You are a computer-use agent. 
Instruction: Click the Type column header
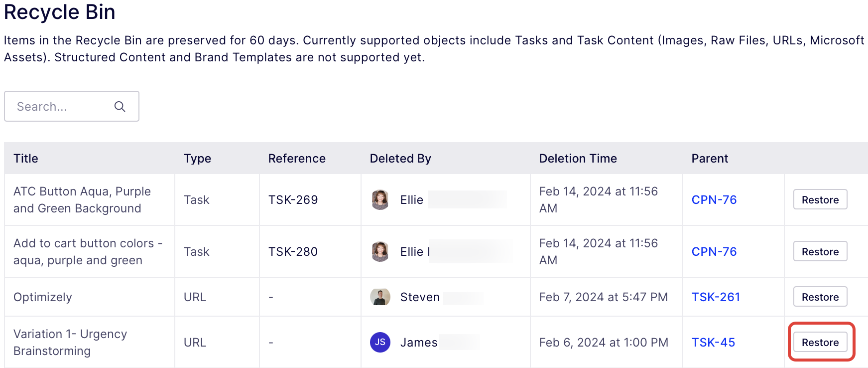[x=197, y=159]
